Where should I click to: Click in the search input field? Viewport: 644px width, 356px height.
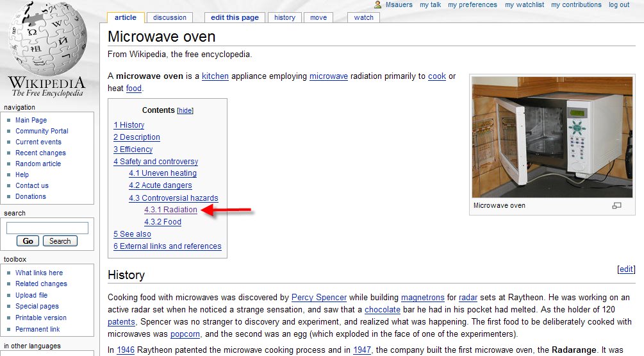[x=47, y=228]
